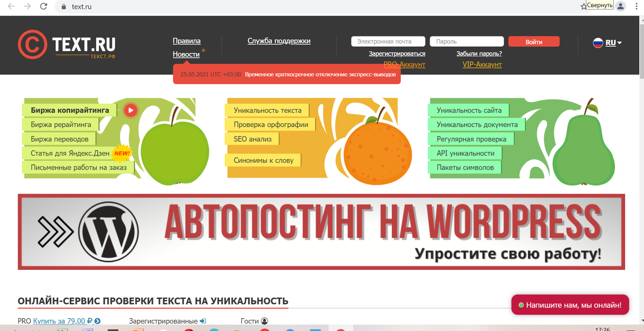The image size is (644, 331).
Task: Open the Правила menu link
Action: pos(187,41)
